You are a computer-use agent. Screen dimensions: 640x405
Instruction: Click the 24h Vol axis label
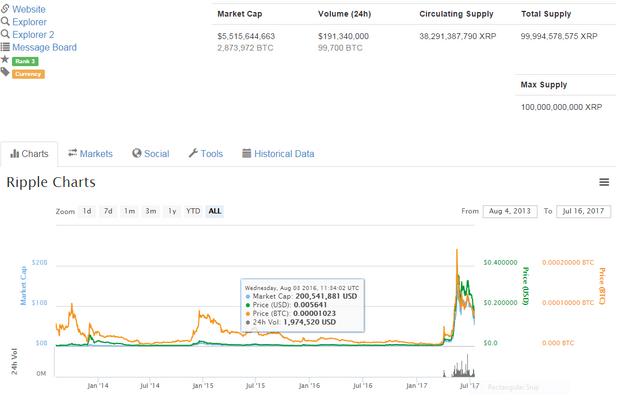click(14, 361)
